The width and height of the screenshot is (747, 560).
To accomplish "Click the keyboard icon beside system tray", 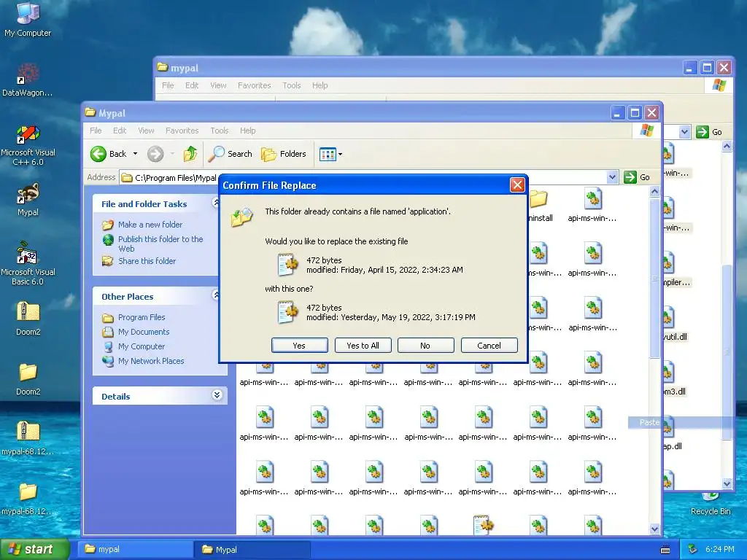I will 665,550.
